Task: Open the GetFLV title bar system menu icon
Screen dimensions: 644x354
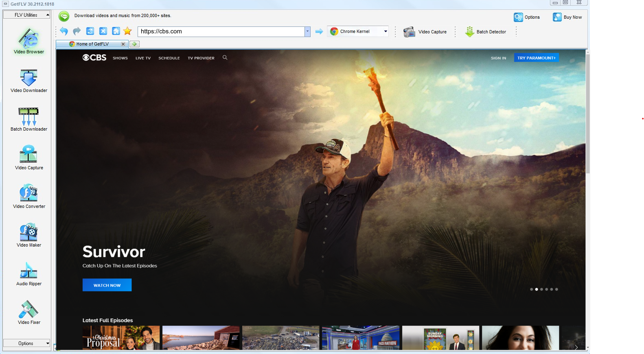Action: click(x=5, y=4)
